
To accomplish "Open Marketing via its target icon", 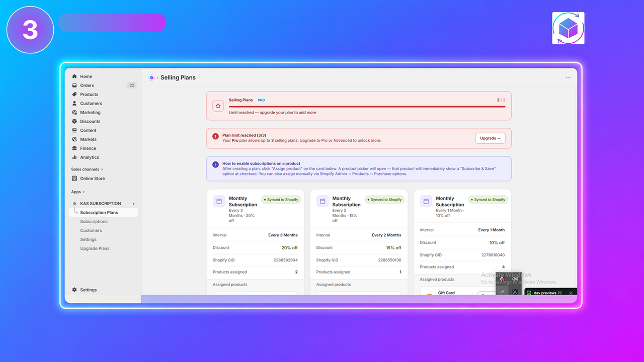I will click(74, 113).
